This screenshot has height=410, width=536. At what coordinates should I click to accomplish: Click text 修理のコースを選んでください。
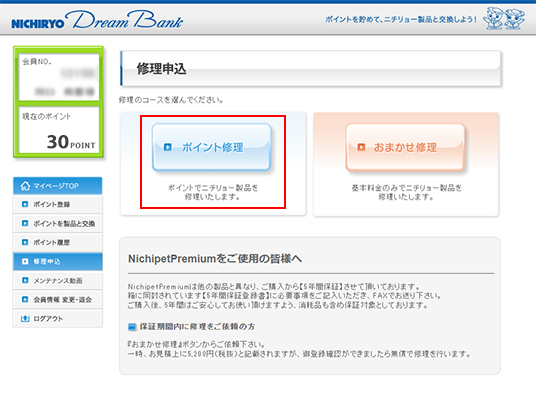pos(171,100)
